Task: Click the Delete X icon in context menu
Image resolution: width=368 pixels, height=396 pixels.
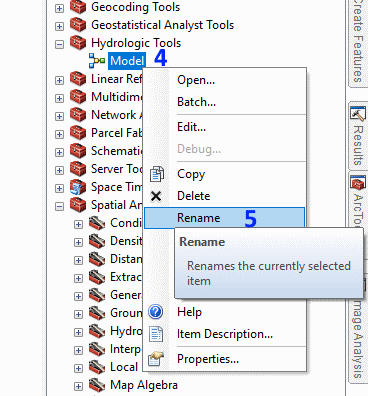Action: (156, 196)
